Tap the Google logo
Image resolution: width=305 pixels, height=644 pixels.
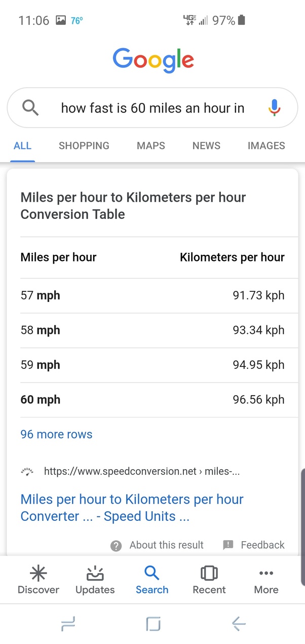[x=153, y=60]
